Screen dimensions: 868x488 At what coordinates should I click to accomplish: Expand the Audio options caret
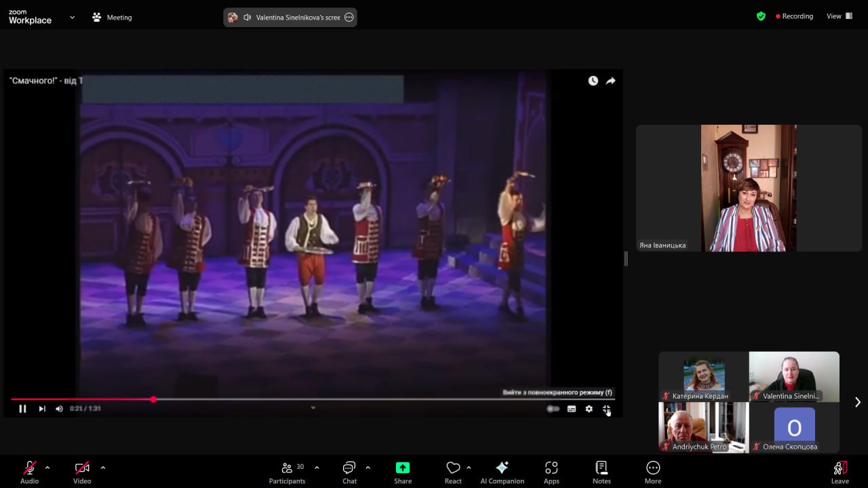(x=47, y=468)
